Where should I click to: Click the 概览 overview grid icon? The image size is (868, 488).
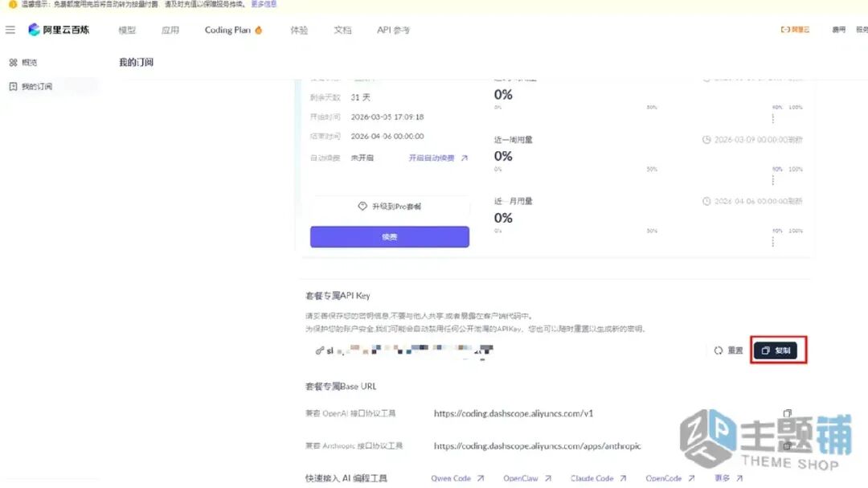[x=14, y=63]
